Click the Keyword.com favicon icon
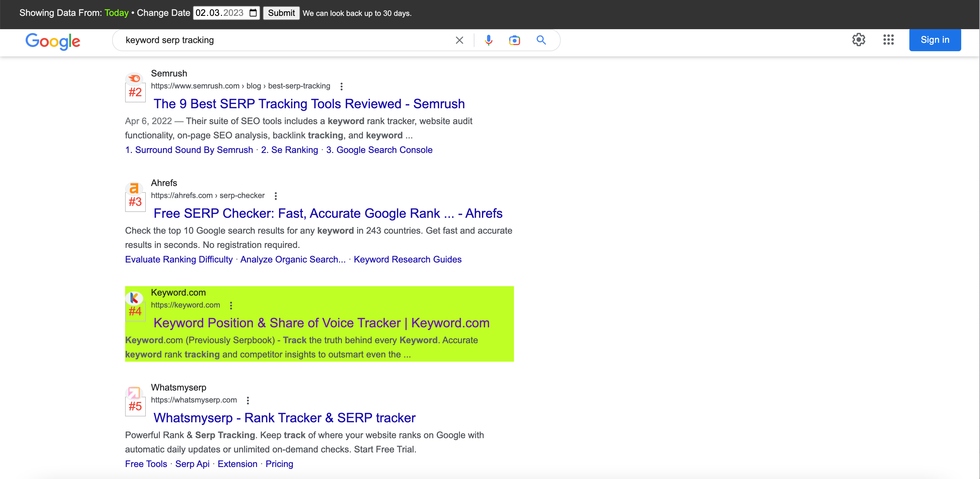 [134, 298]
